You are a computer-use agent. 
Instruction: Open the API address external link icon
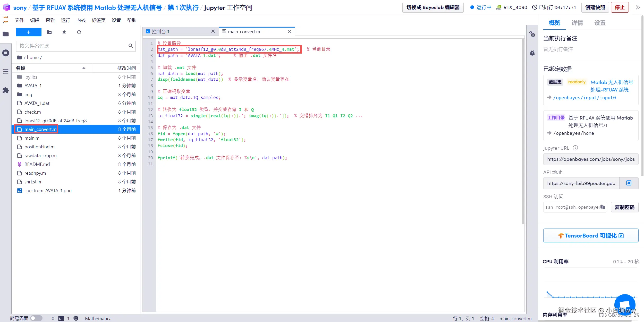629,183
